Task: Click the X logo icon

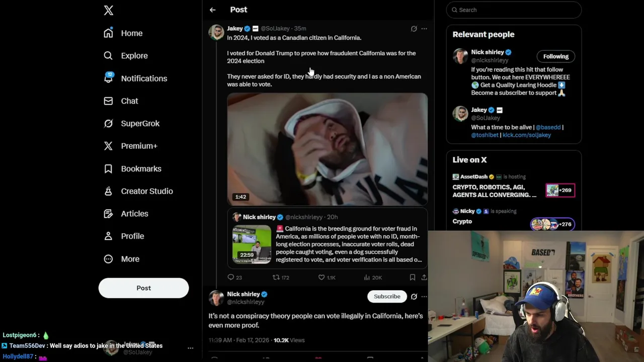Action: pos(108,10)
